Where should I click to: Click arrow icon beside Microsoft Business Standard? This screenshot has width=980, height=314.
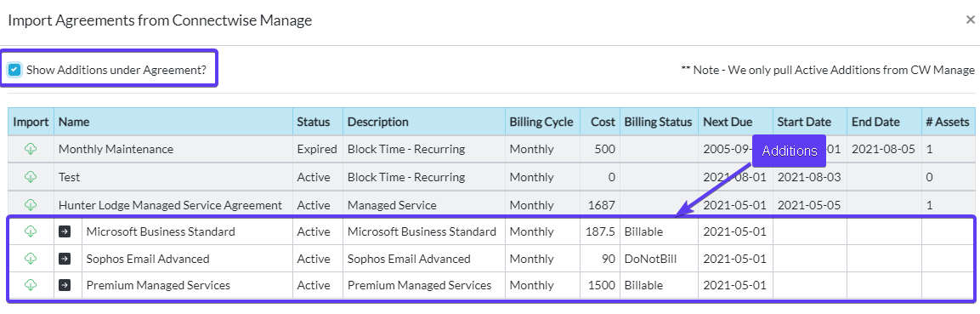pos(65,231)
